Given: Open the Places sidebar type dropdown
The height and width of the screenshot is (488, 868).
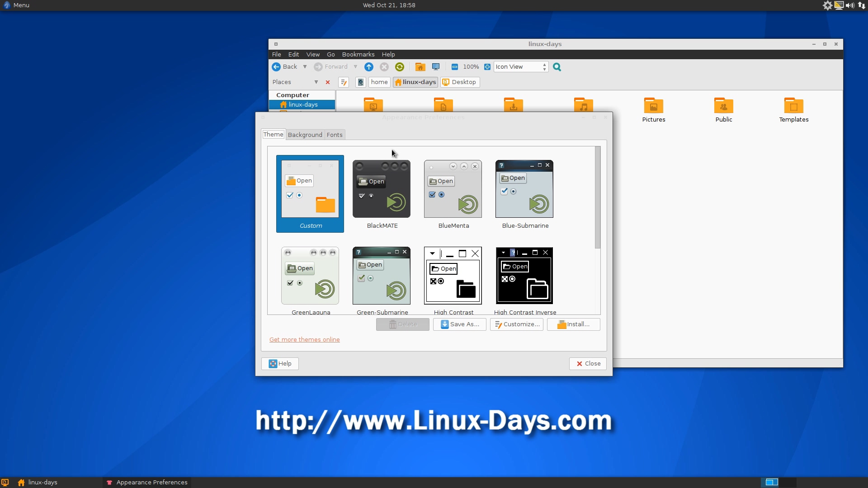Looking at the screenshot, I should (295, 82).
